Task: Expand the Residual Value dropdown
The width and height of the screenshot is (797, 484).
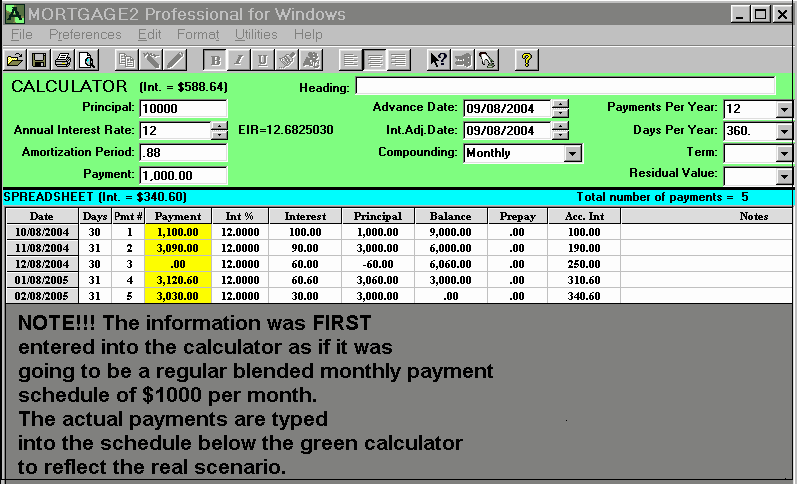Action: (783, 175)
